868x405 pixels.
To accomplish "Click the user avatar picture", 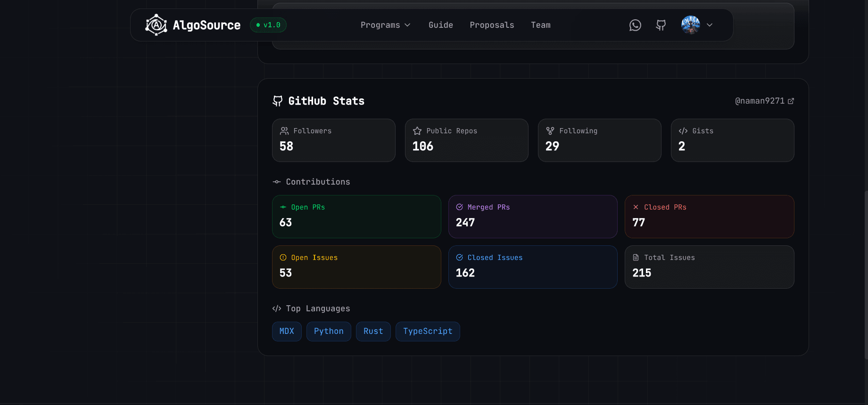I will [x=691, y=25].
